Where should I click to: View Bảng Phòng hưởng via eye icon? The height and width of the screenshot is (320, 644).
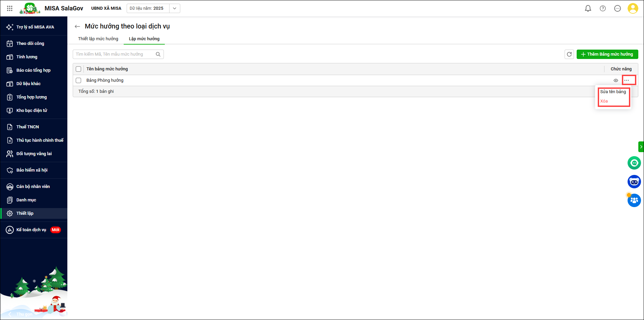pyautogui.click(x=616, y=80)
